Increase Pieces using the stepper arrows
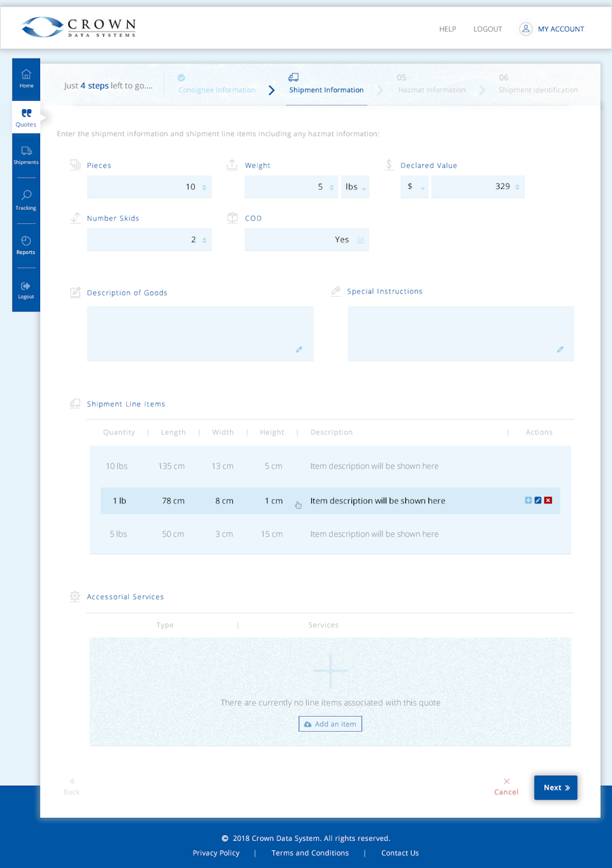This screenshot has width=612, height=868. 203,187
